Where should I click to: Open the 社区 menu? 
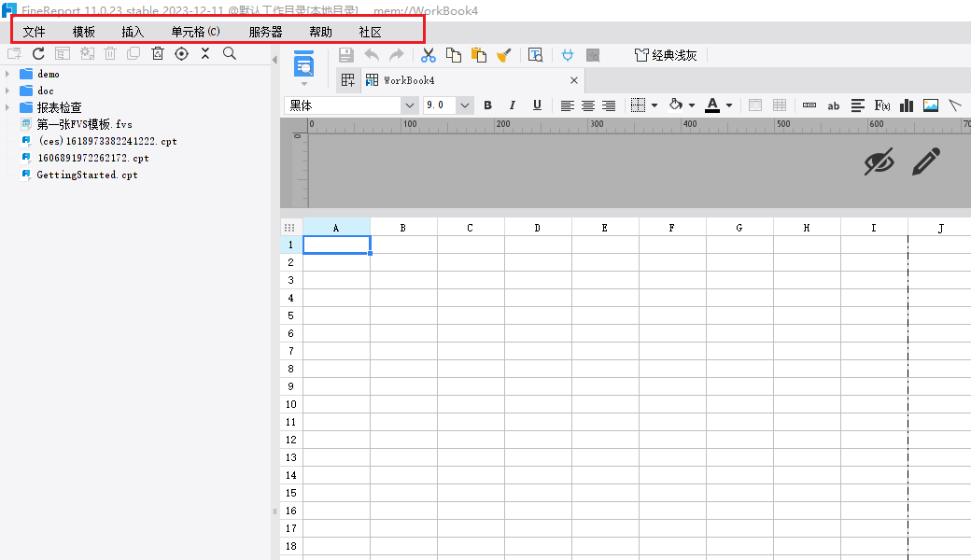(371, 32)
